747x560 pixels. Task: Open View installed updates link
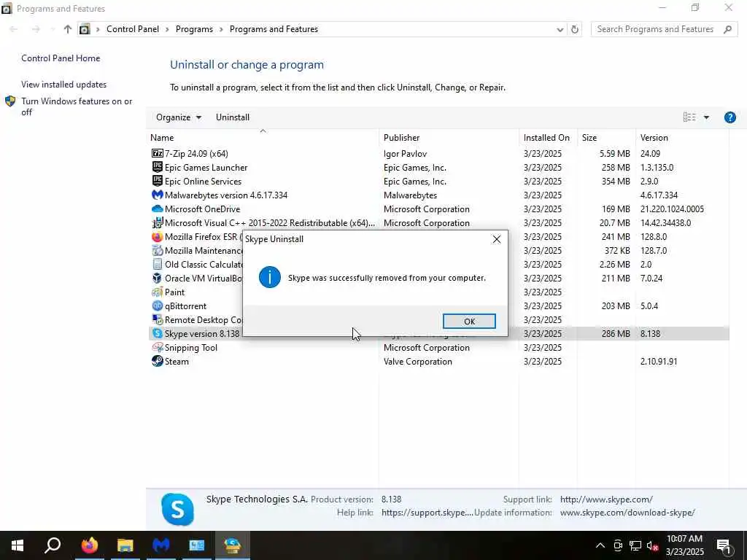click(64, 85)
